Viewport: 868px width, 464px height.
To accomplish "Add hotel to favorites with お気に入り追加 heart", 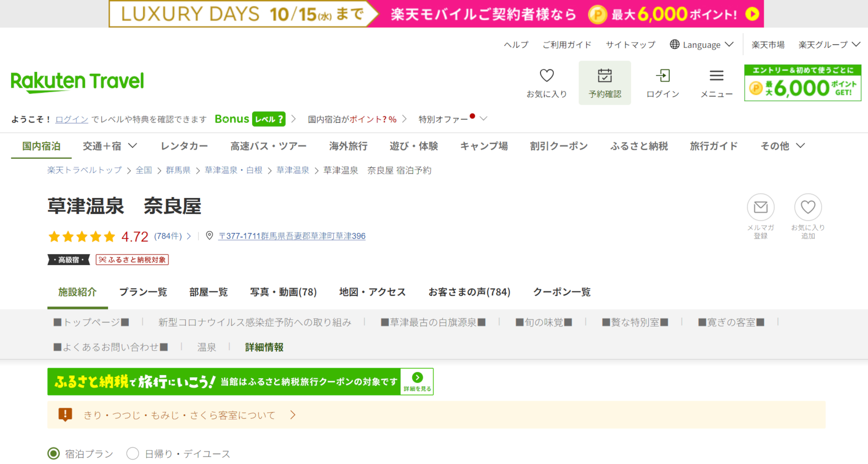I will point(808,208).
